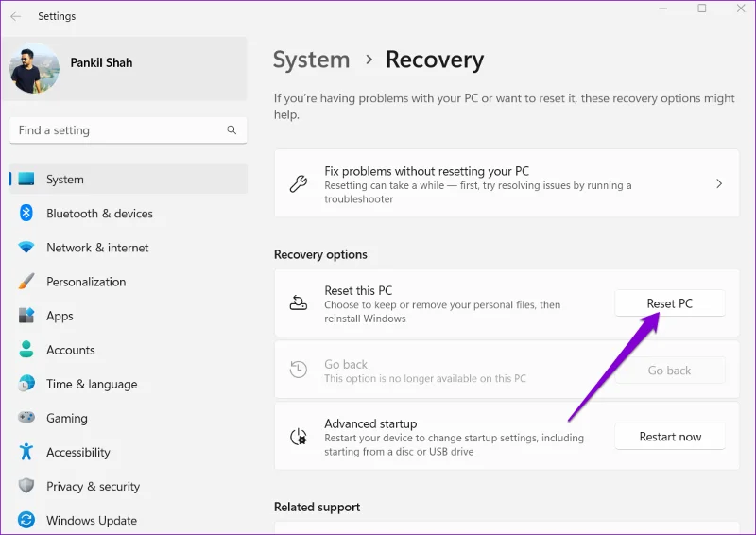Click the Accessibility figure icon
This screenshot has width=756, height=535.
coord(26,452)
